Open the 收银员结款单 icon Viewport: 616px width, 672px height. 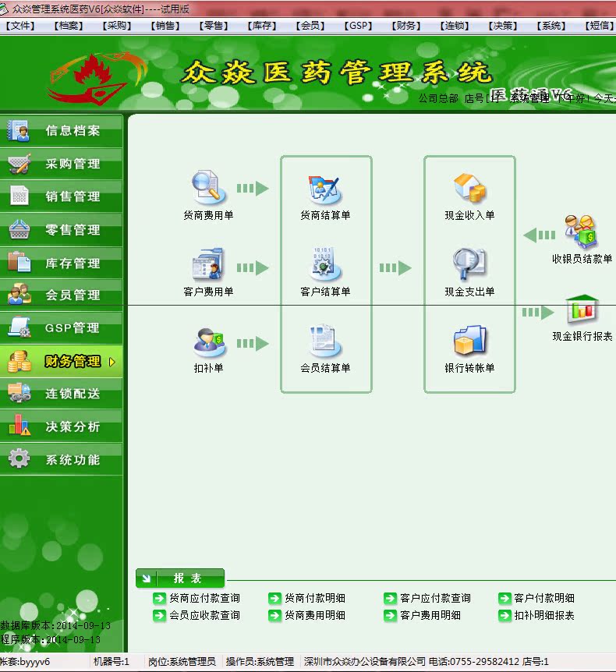581,232
